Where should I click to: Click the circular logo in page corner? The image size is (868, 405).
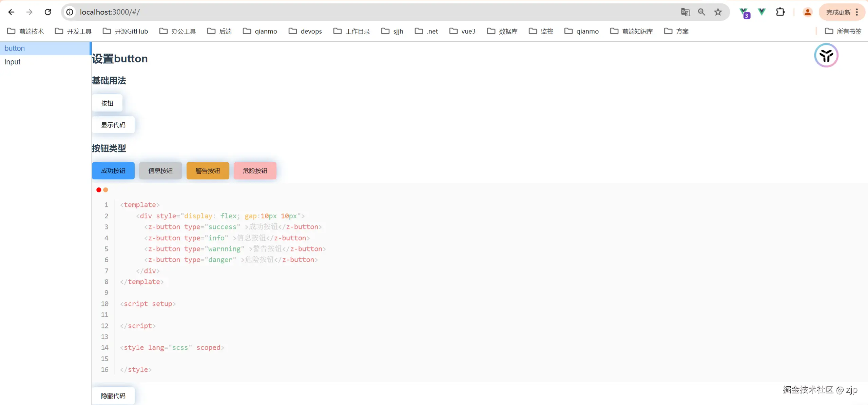826,55
